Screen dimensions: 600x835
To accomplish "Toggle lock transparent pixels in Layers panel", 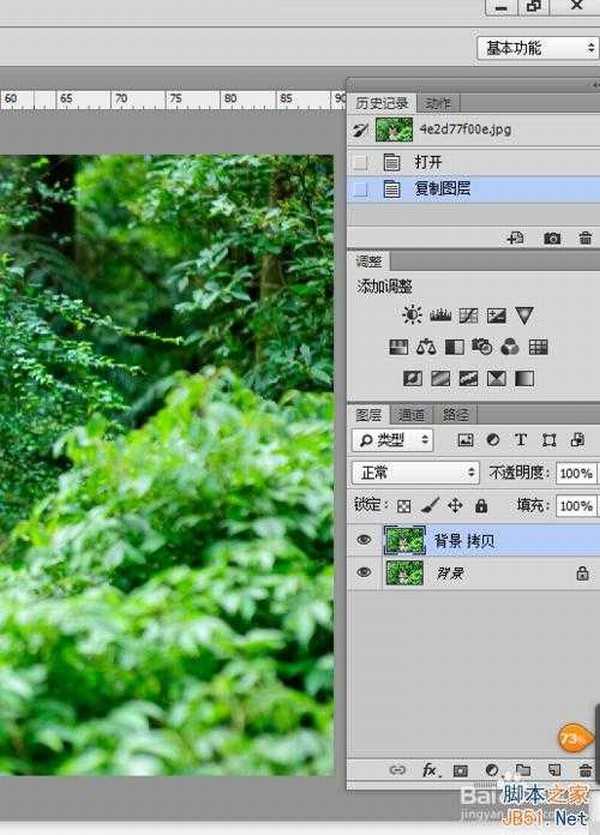I will click(x=404, y=506).
